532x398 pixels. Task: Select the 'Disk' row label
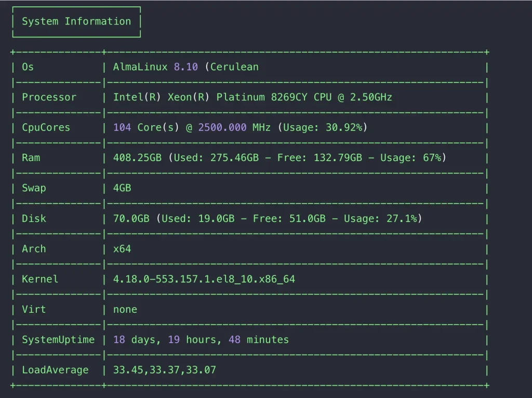coord(34,219)
